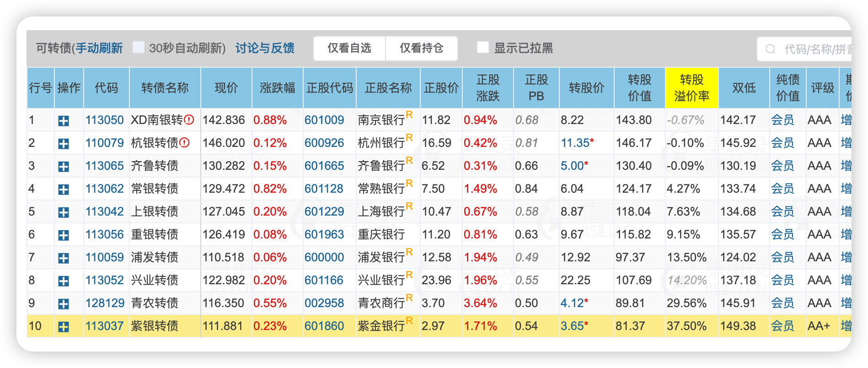Sort by 双低 column header
The height and width of the screenshot is (368, 868).
(x=744, y=88)
